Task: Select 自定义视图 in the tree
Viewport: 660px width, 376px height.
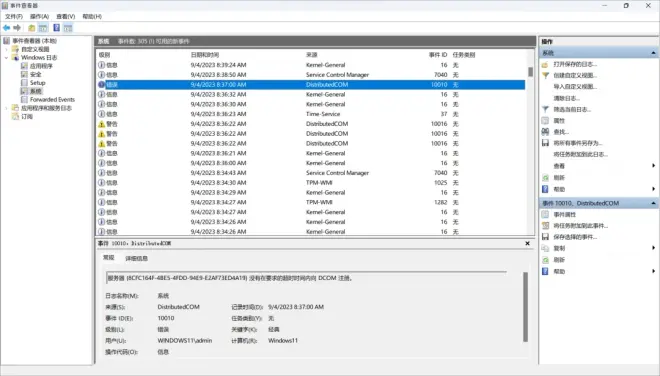Action: click(35, 49)
